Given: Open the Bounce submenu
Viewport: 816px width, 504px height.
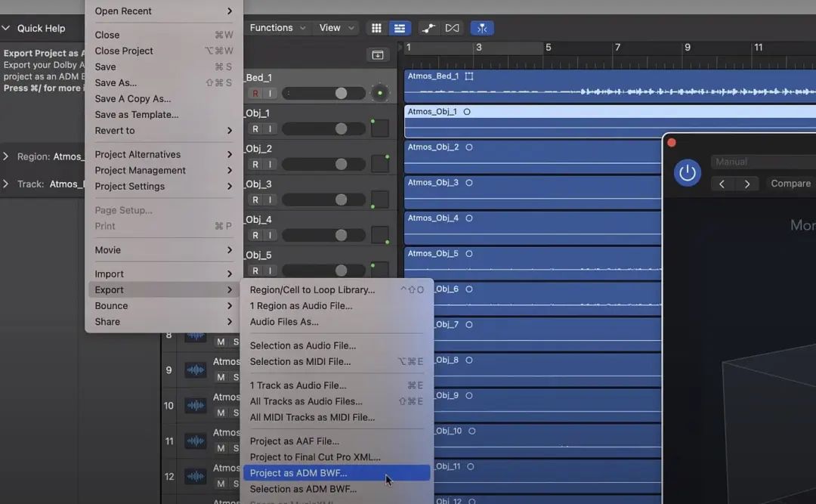Looking at the screenshot, I should 163,305.
